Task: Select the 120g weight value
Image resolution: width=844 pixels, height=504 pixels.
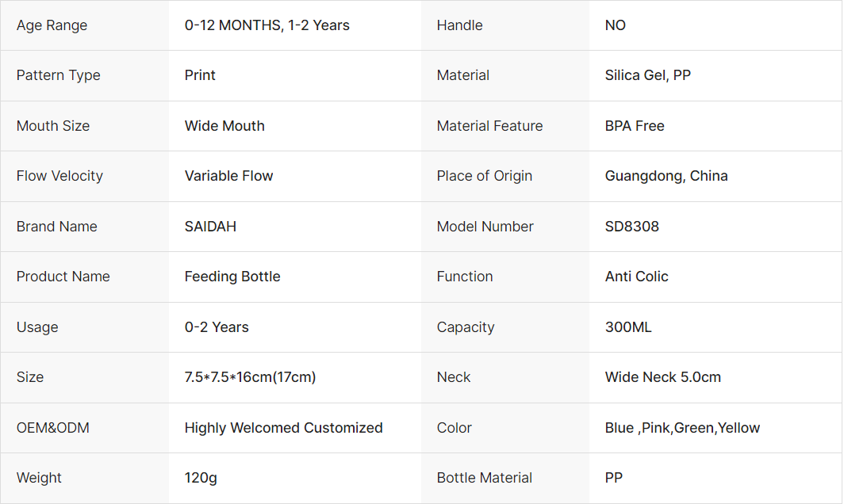Action: tap(201, 478)
